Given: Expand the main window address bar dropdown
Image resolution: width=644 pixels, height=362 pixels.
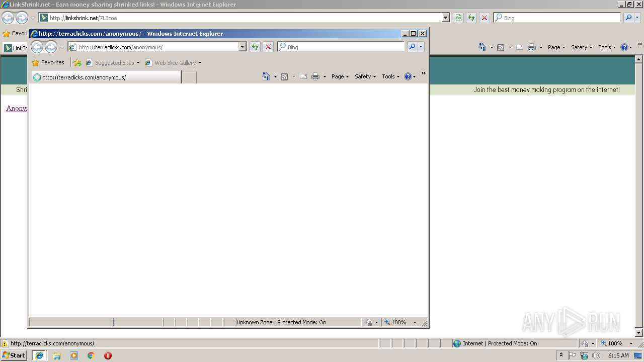Looking at the screenshot, I should pyautogui.click(x=446, y=18).
